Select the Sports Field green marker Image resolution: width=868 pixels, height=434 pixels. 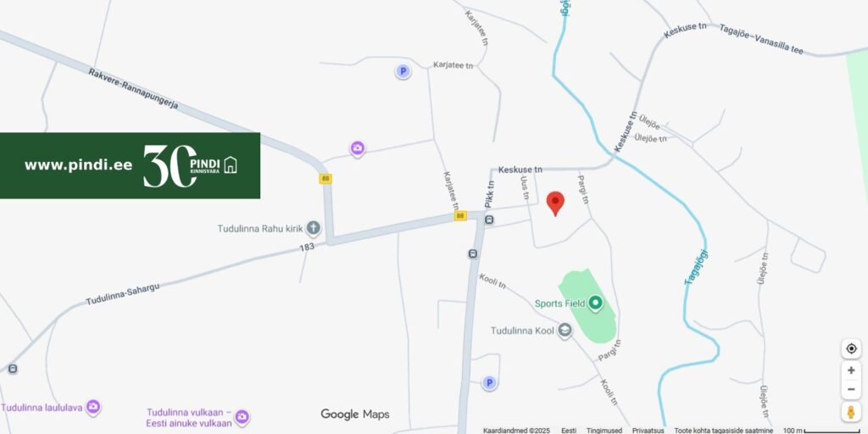click(x=595, y=303)
